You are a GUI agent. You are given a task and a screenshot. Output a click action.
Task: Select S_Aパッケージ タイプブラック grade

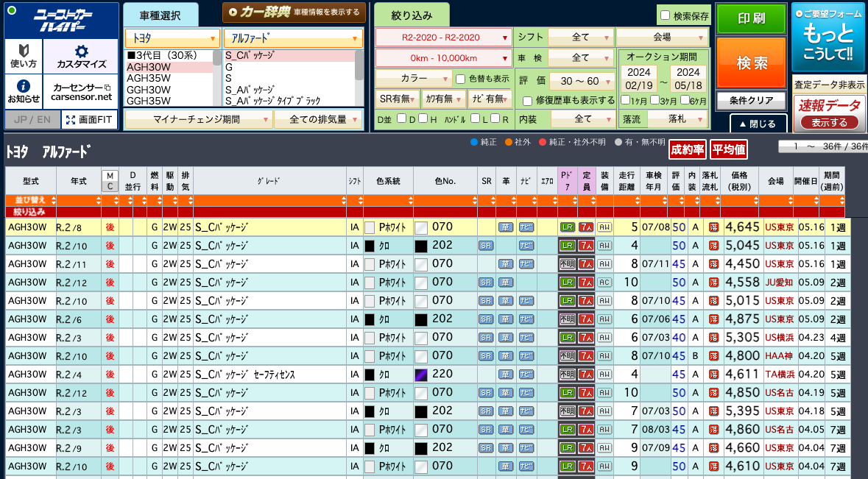pos(289,102)
